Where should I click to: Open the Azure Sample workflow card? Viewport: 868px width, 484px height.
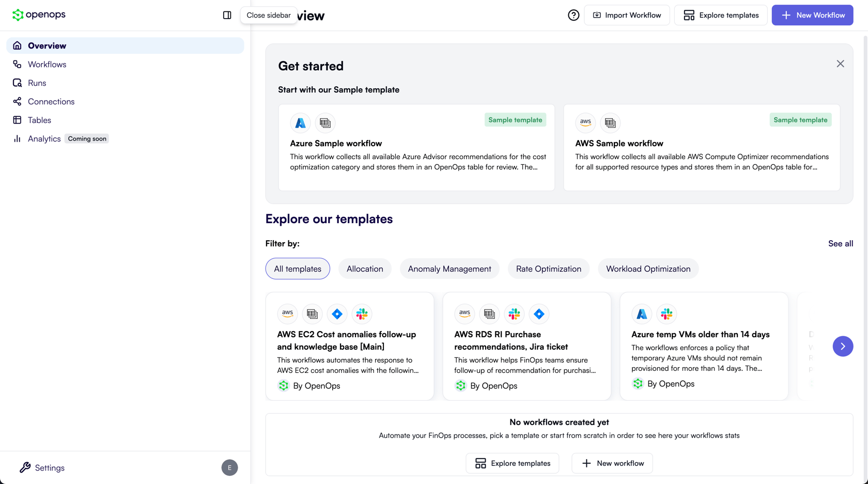[x=416, y=148]
